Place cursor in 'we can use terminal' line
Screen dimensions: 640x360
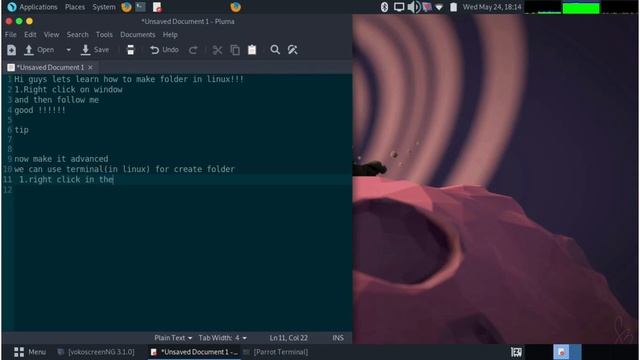click(x=124, y=169)
